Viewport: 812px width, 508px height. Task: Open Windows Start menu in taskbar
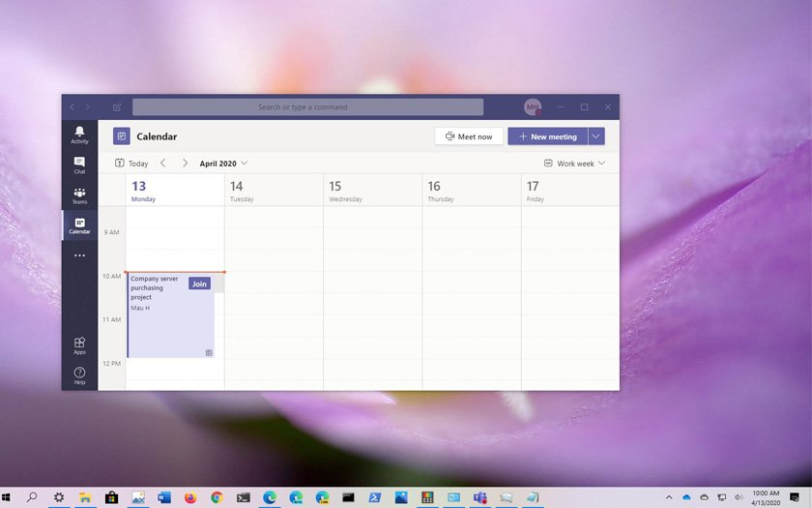(7, 497)
